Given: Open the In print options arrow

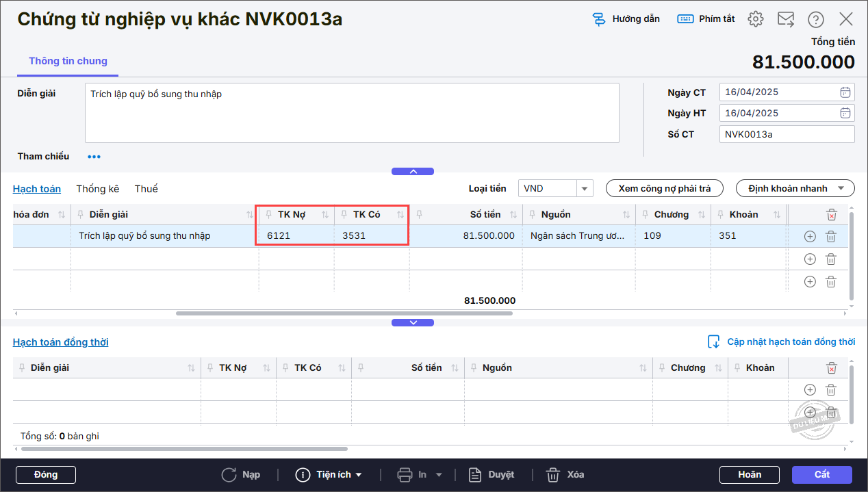Looking at the screenshot, I should coord(439,475).
